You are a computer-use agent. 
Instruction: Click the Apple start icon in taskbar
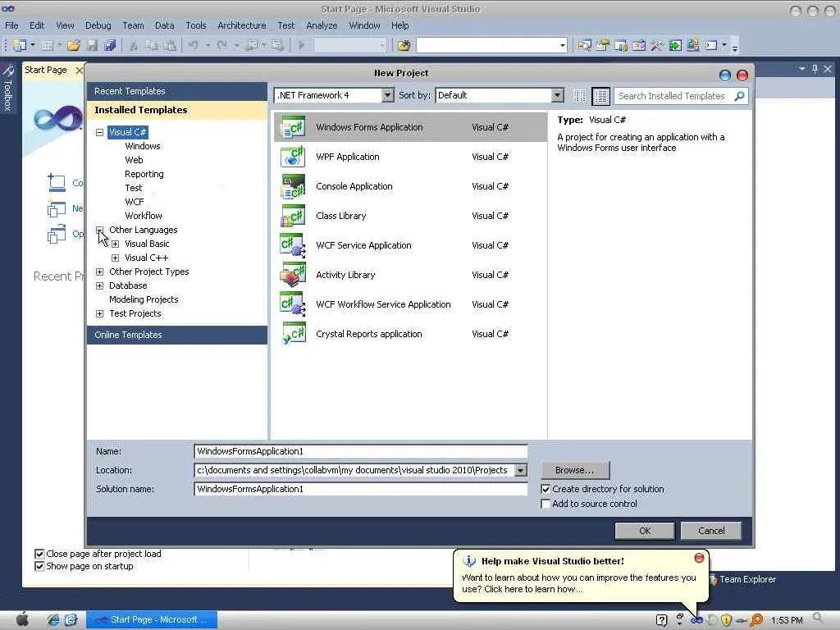pos(22,620)
